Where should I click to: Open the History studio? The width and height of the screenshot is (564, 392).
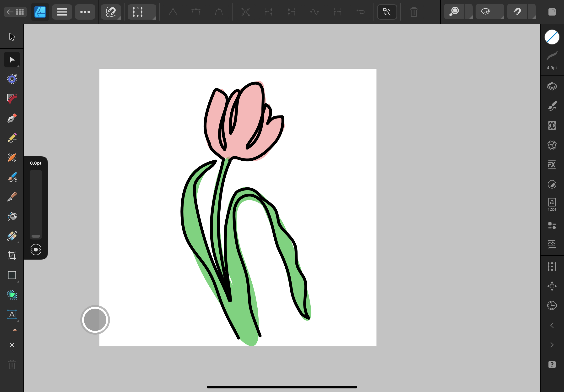[x=552, y=305]
